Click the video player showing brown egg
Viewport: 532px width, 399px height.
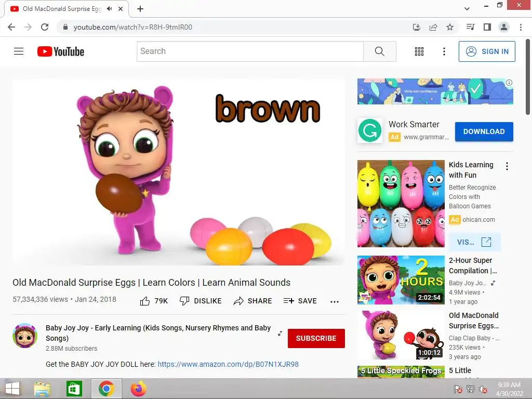click(x=179, y=172)
